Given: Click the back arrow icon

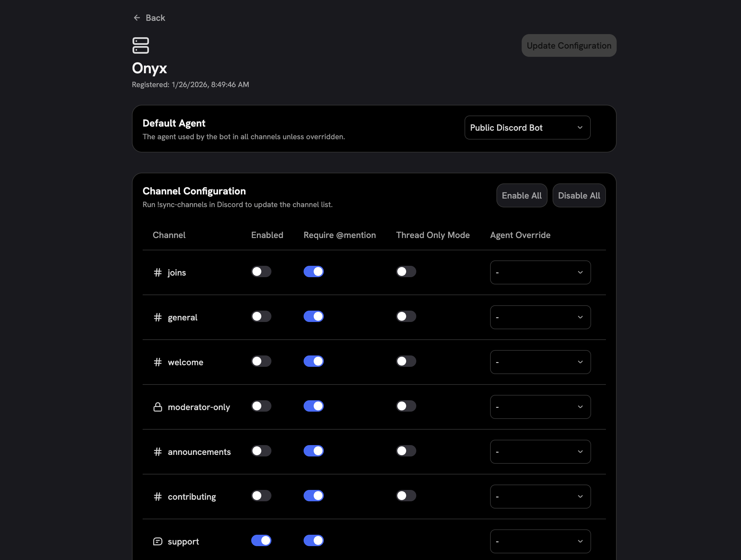Looking at the screenshot, I should [137, 17].
